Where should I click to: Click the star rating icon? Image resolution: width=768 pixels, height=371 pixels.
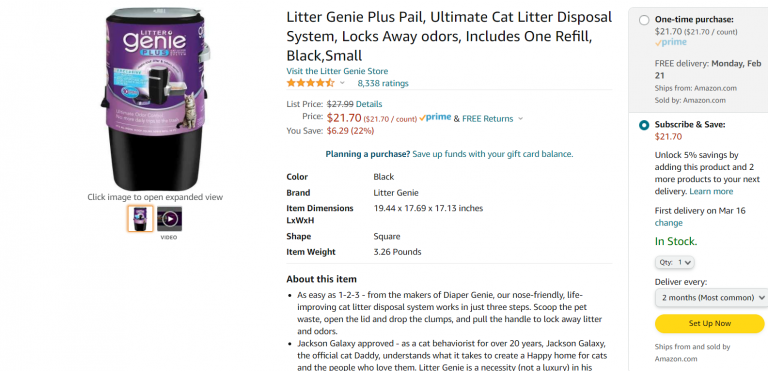click(x=311, y=83)
